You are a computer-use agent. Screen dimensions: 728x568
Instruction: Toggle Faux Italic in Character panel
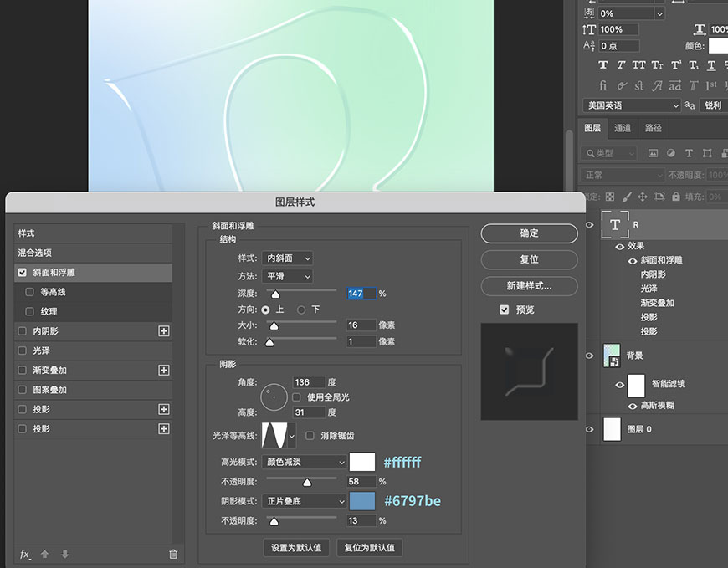coord(621,65)
